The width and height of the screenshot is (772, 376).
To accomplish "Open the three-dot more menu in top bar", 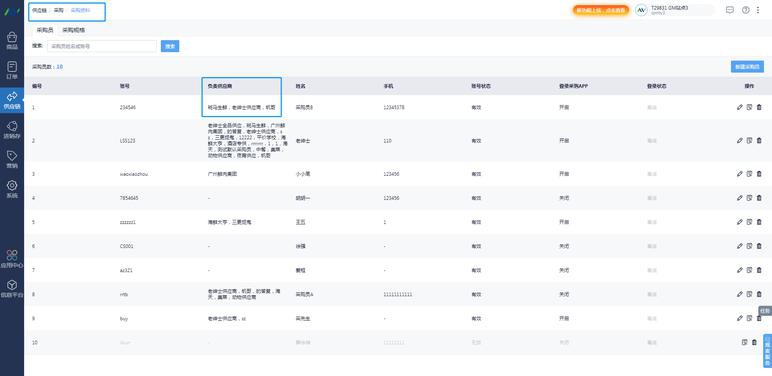I will 758,10.
